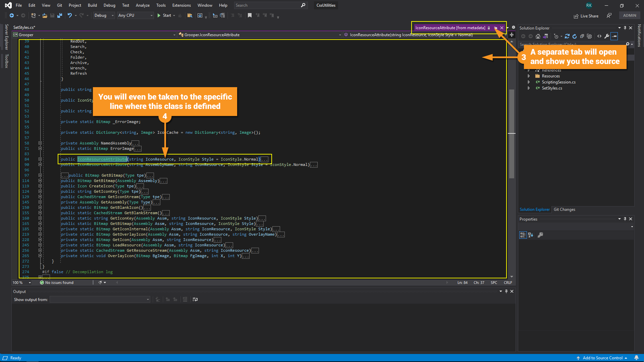This screenshot has height=362, width=644.
Task: Open the Extensions menu
Action: (181, 5)
